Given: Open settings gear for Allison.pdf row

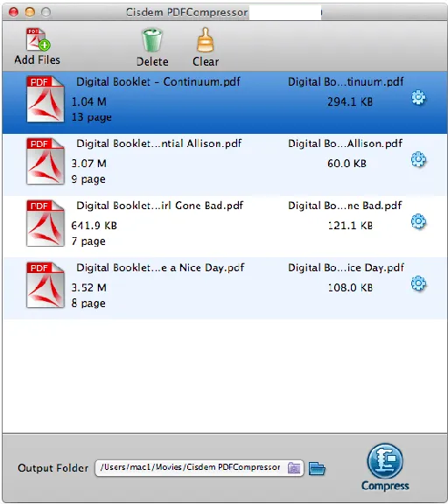Looking at the screenshot, I should coord(418,159).
